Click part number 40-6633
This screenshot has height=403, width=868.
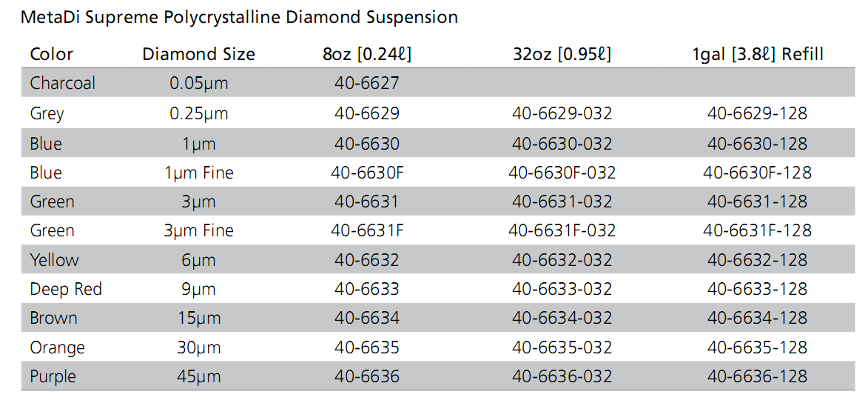366,290
